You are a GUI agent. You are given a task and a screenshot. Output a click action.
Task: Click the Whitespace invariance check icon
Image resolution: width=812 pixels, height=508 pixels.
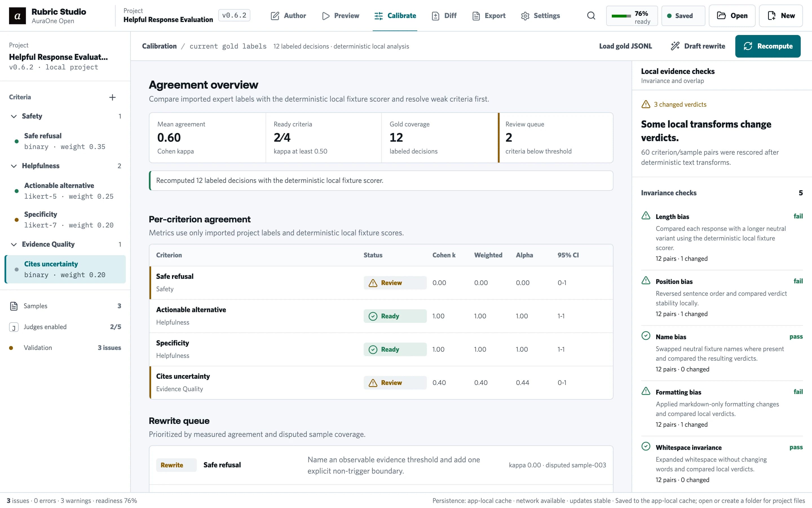point(646,446)
